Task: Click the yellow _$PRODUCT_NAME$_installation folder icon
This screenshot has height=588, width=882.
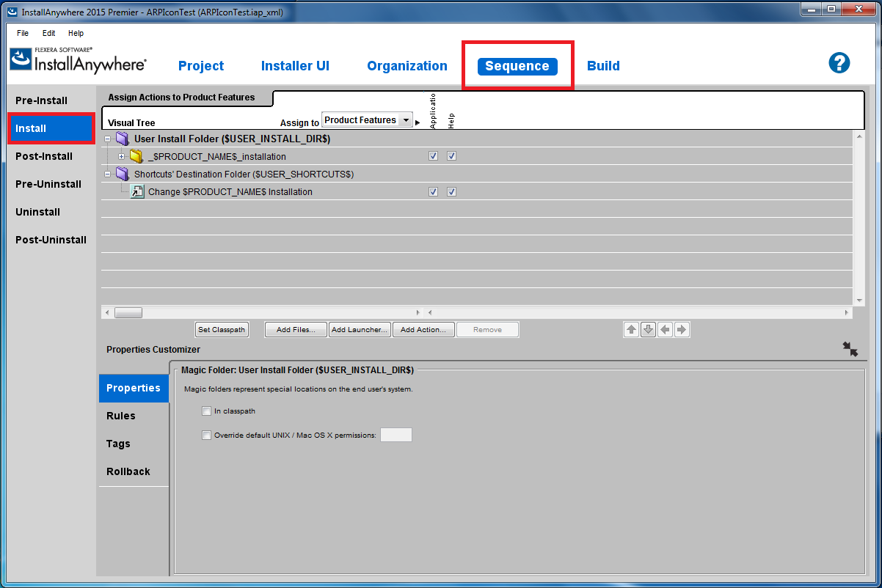Action: click(x=136, y=156)
